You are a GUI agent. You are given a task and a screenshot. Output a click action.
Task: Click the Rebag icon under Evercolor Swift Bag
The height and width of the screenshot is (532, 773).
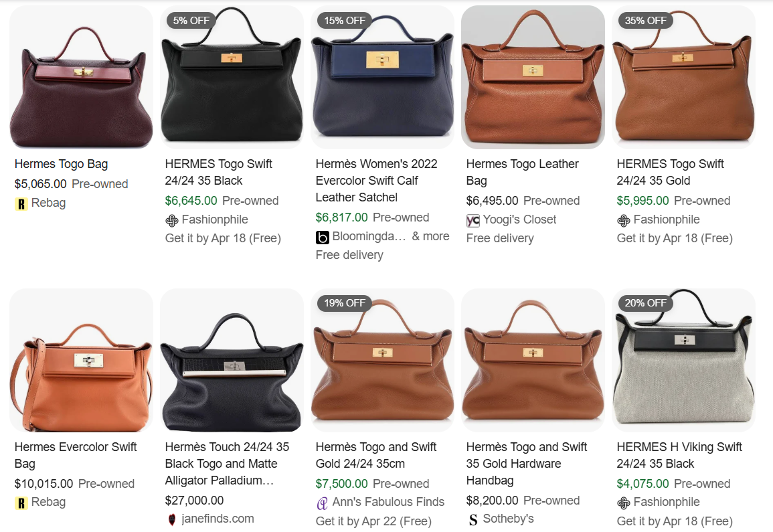point(21,503)
